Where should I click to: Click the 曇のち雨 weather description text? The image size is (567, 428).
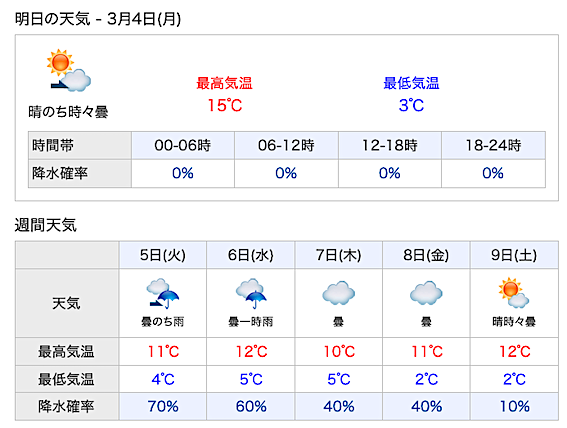pyautogui.click(x=163, y=321)
